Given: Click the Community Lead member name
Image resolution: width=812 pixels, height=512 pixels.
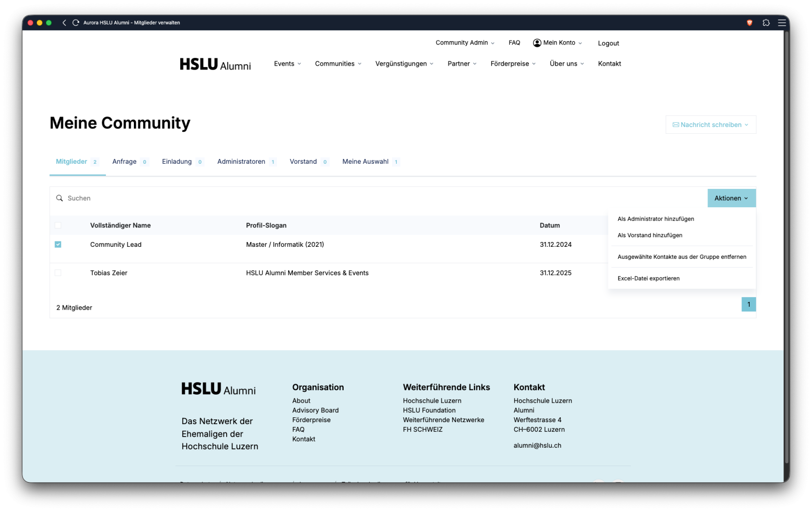Looking at the screenshot, I should [x=116, y=245].
